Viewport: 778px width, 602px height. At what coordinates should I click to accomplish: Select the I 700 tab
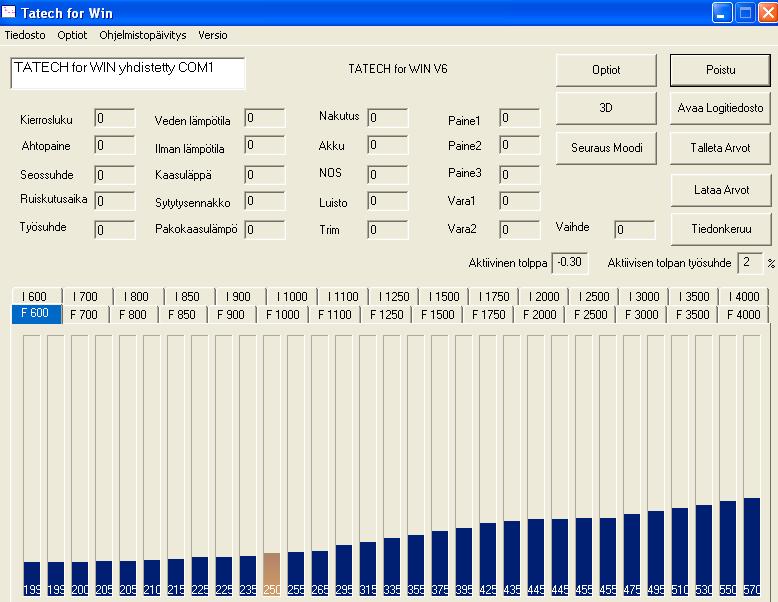87,296
